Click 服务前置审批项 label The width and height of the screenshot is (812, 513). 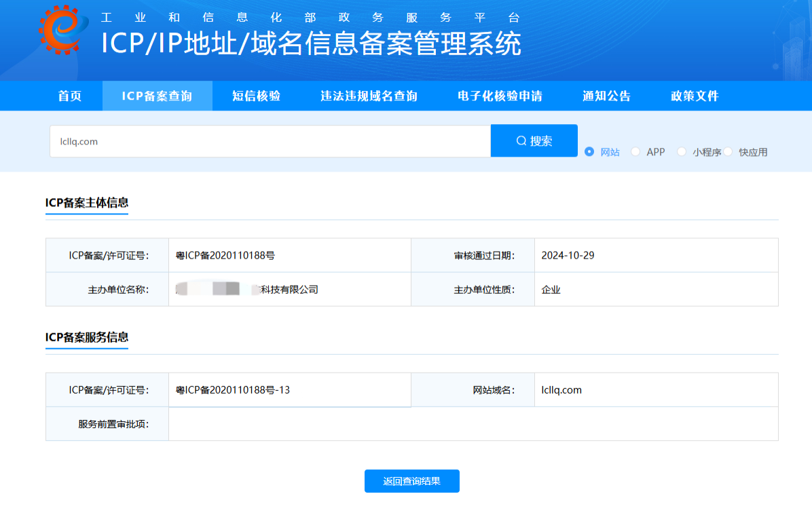pyautogui.click(x=113, y=424)
